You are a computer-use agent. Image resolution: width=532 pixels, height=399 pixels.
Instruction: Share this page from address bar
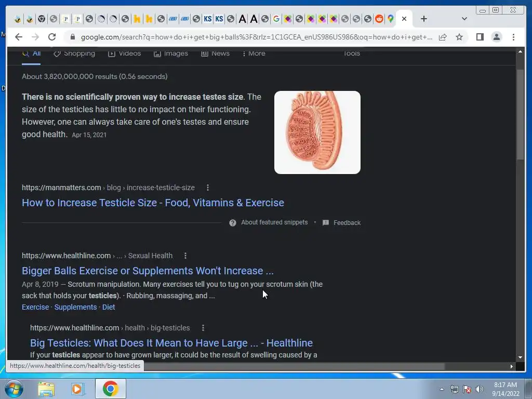pos(443,37)
